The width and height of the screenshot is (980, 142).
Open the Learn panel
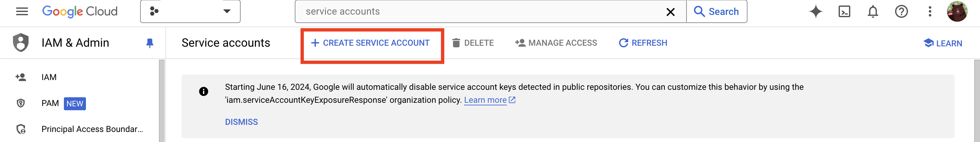point(943,43)
